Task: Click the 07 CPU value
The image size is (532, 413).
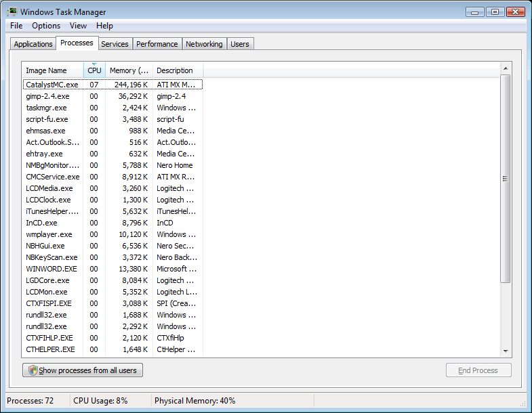Action: 94,85
